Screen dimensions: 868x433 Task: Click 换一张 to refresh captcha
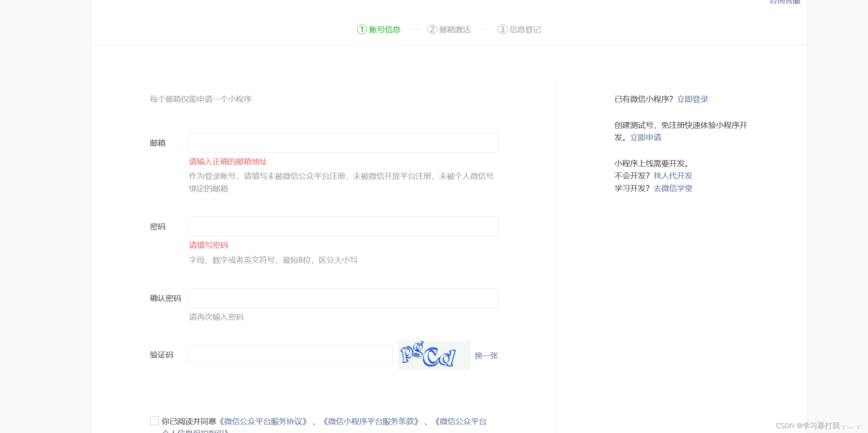tap(486, 355)
